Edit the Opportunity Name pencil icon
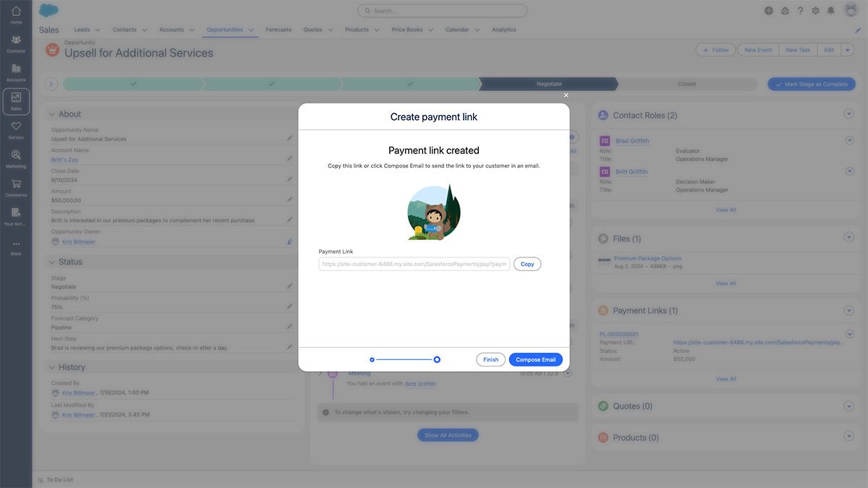This screenshot has width=868, height=488. pyautogui.click(x=289, y=138)
